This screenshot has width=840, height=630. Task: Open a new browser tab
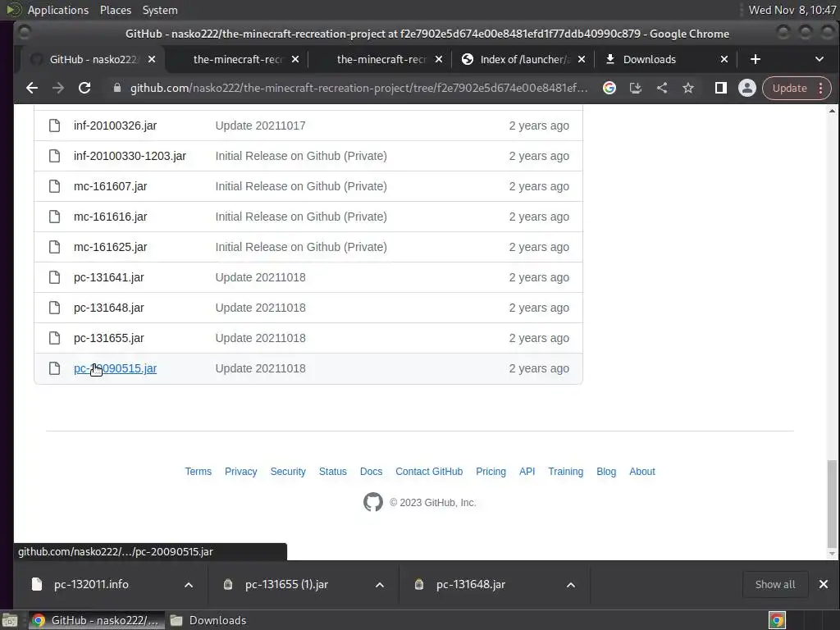(x=756, y=59)
